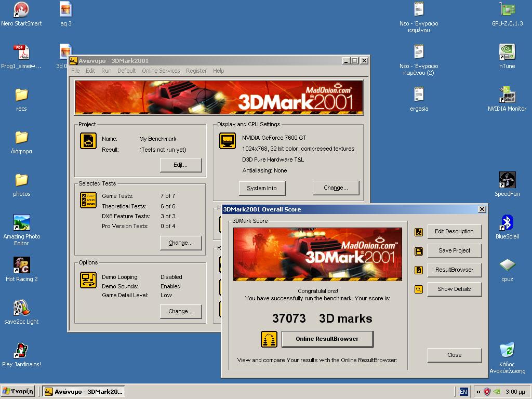Viewport: 532px width, 399px height.
Task: Click the NVIDIA GeForce 7600 GT text
Action: (274, 138)
